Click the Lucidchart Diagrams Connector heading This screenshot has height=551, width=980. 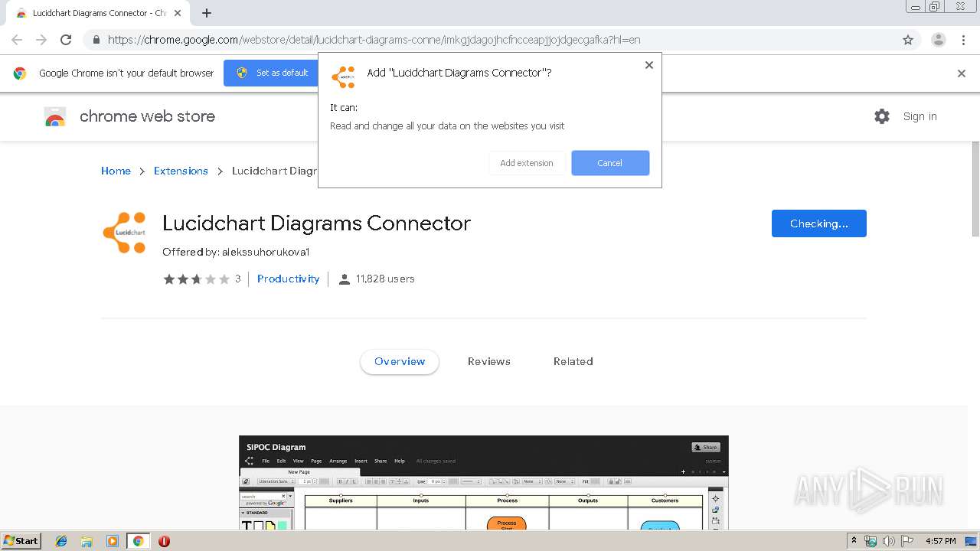pos(316,223)
